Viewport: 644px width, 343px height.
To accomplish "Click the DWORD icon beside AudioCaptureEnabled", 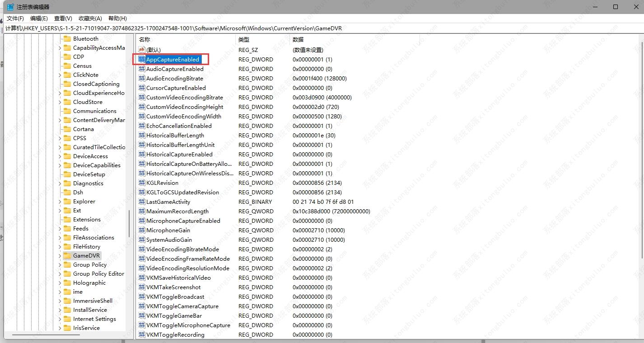I will tap(142, 69).
